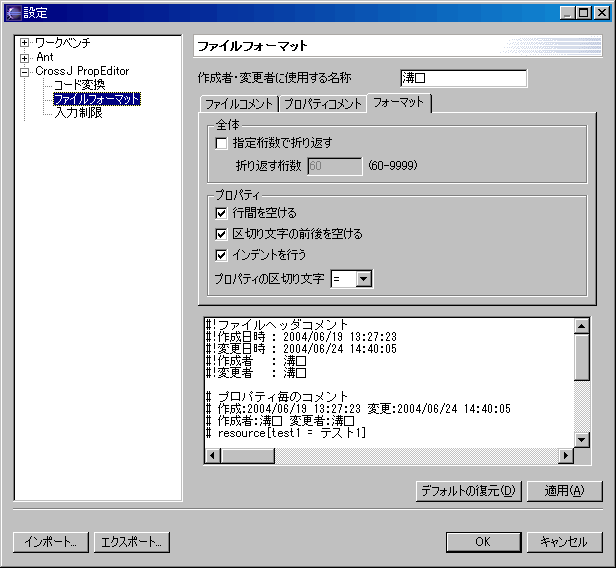Click the resource[test1 = テスト1] preview line
The image size is (616, 568).
click(x=292, y=433)
